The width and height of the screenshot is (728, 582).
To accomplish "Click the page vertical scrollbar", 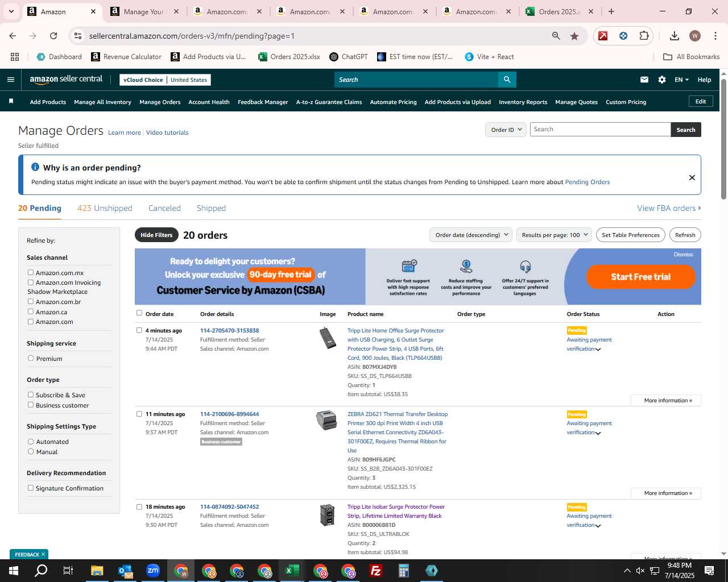I will [723, 139].
